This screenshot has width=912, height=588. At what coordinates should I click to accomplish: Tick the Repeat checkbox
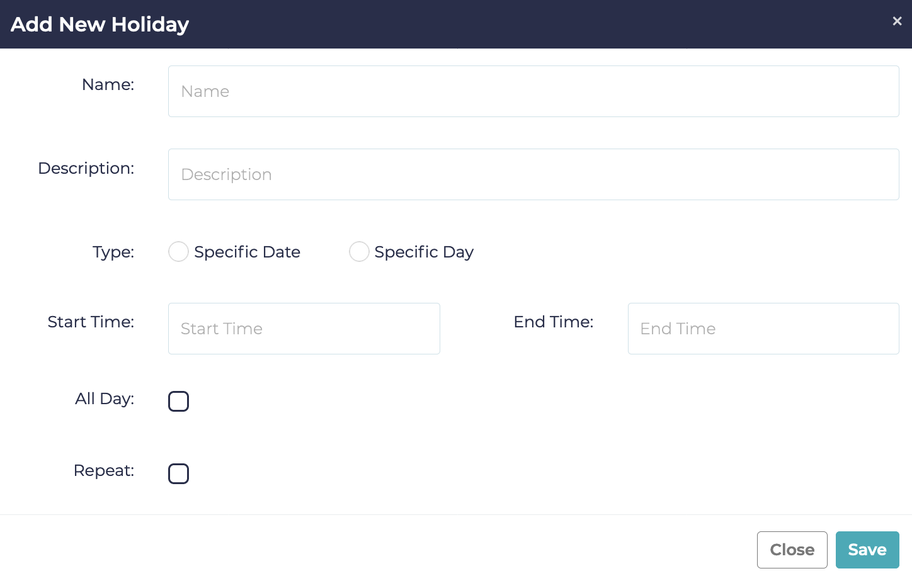[179, 473]
